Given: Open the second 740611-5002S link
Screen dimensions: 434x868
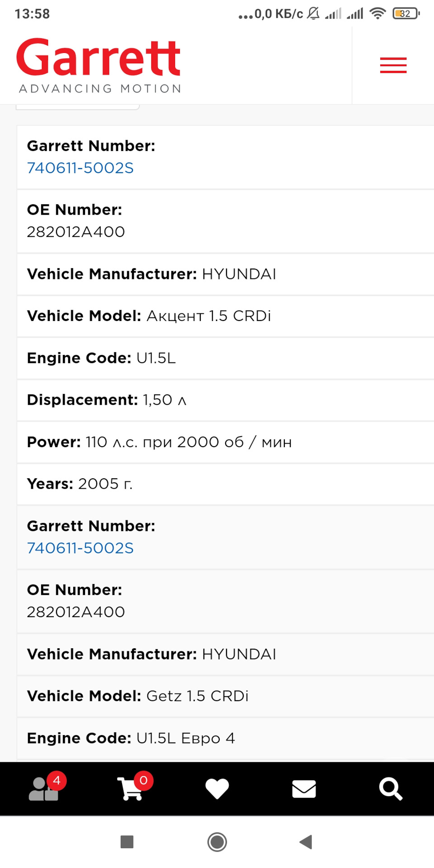Looking at the screenshot, I should [x=80, y=547].
